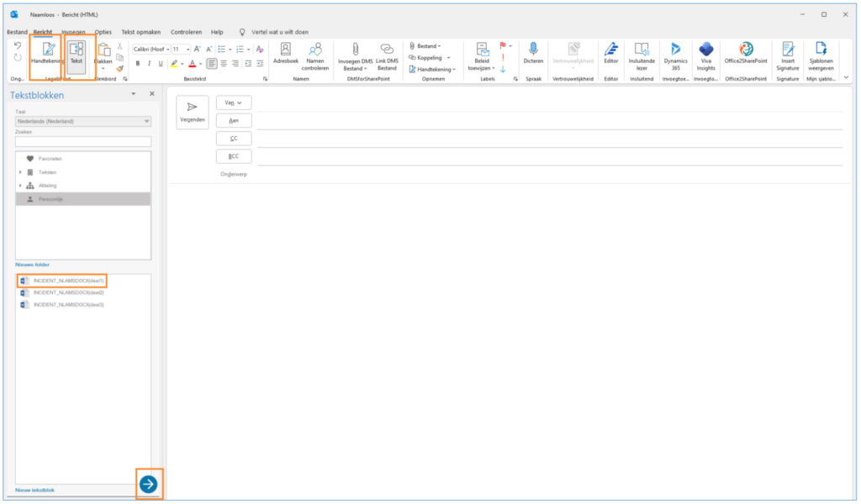Open Insluitende lezer

click(642, 57)
